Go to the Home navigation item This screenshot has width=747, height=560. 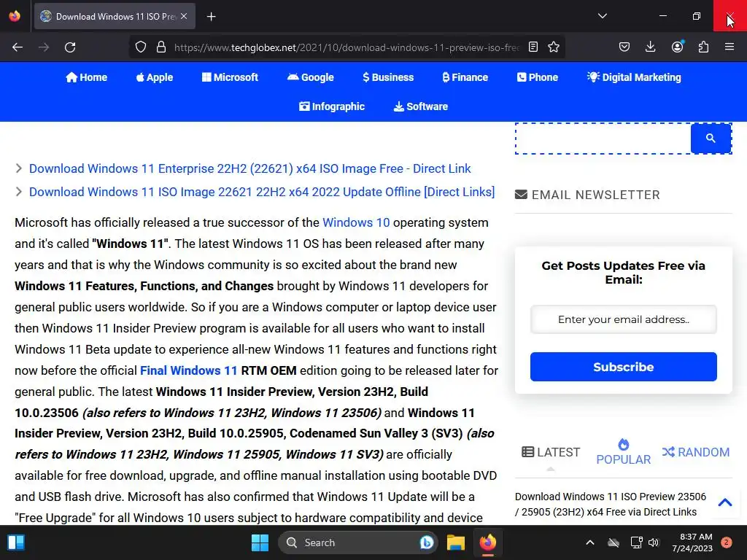(86, 77)
